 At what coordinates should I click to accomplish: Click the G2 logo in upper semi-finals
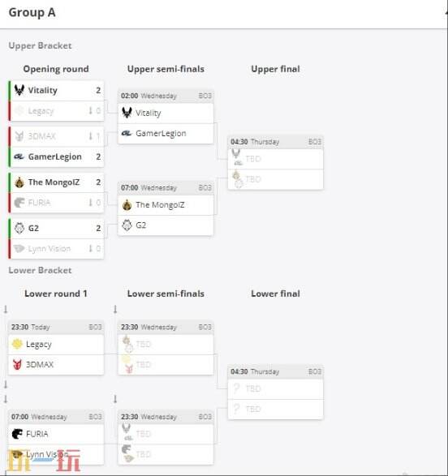(x=127, y=225)
